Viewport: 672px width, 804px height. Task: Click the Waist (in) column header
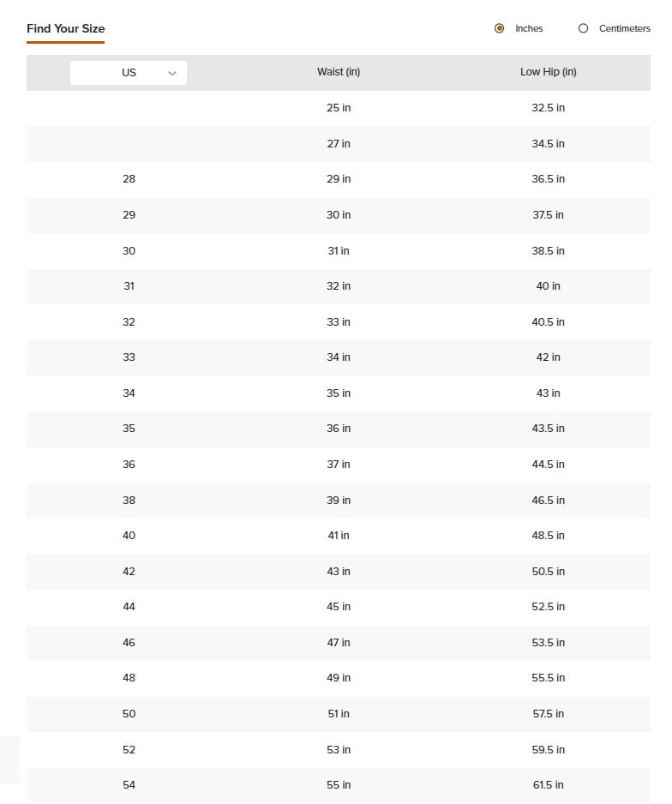point(339,72)
